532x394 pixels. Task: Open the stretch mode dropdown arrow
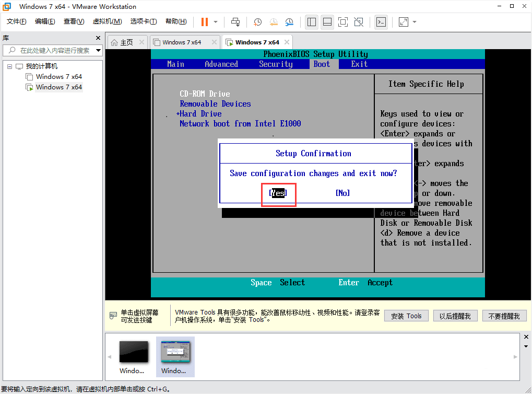pyautogui.click(x=415, y=22)
